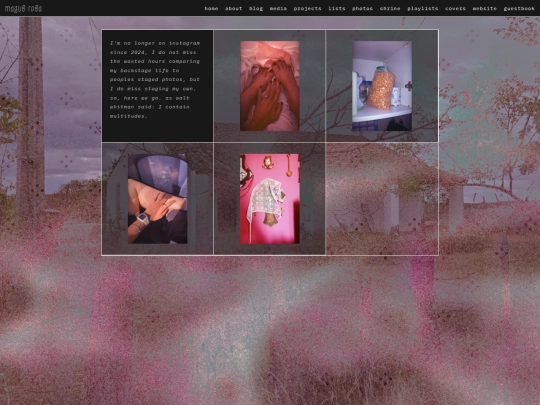
Task: Open the blog section
Action: (x=256, y=8)
